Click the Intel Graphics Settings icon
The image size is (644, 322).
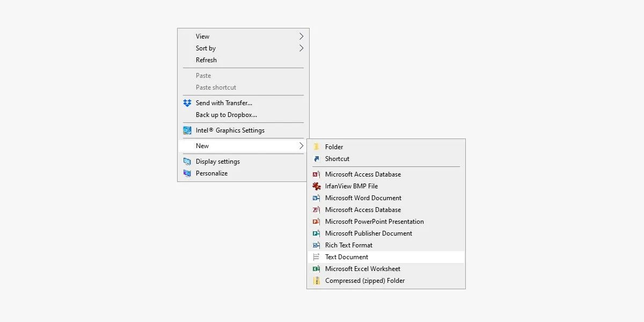coord(187,130)
